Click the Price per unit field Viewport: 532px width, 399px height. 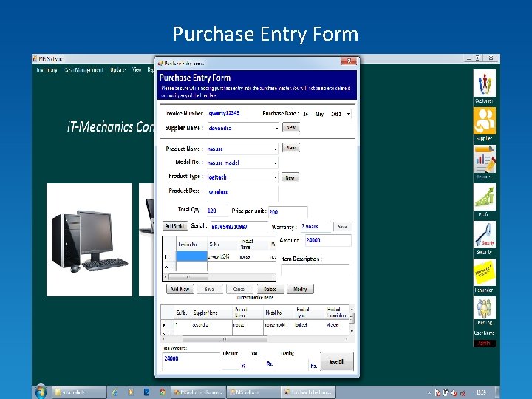(287, 212)
